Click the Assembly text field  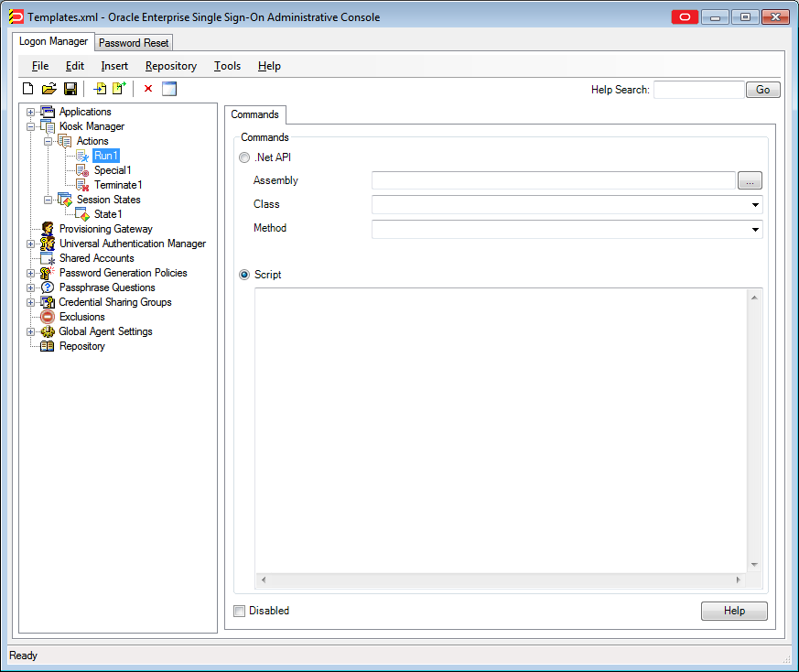554,180
